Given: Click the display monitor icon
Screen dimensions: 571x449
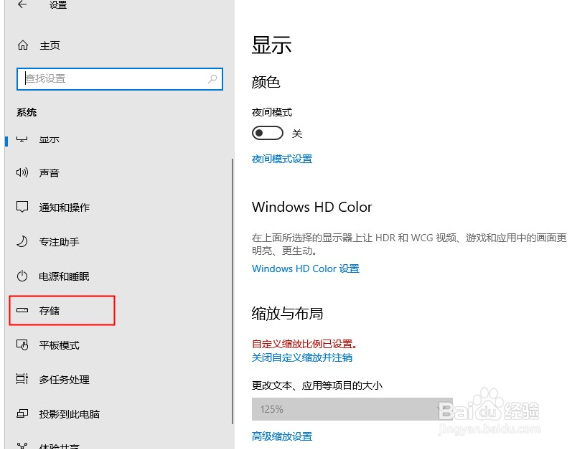Looking at the screenshot, I should point(22,139).
